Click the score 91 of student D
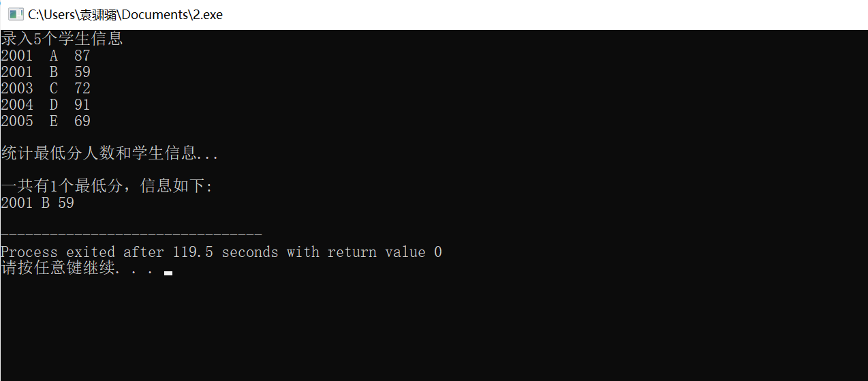 (82, 105)
